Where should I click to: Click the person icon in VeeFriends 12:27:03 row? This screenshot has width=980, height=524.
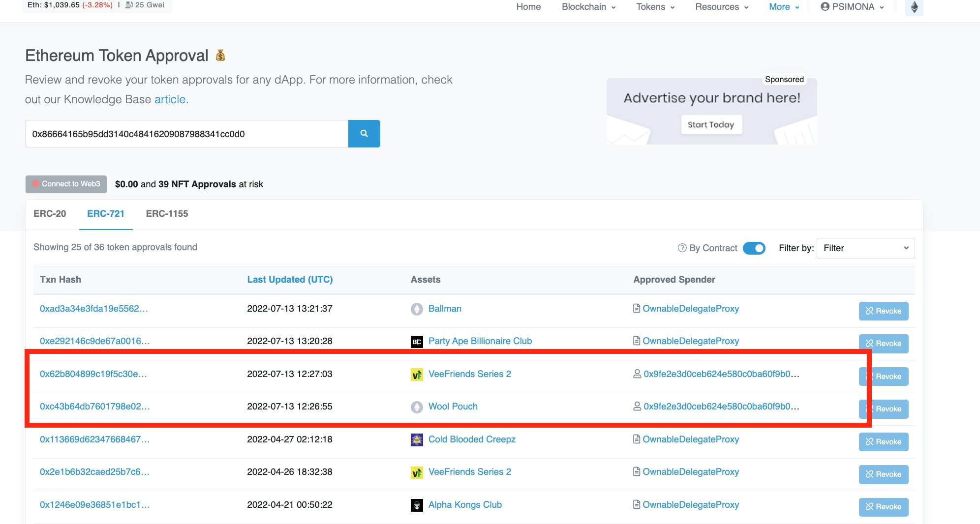637,374
